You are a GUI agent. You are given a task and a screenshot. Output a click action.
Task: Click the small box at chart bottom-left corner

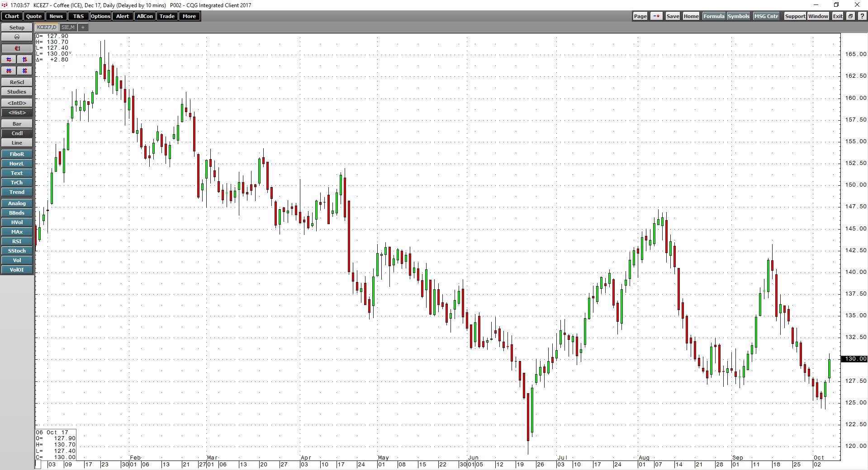click(x=38, y=465)
